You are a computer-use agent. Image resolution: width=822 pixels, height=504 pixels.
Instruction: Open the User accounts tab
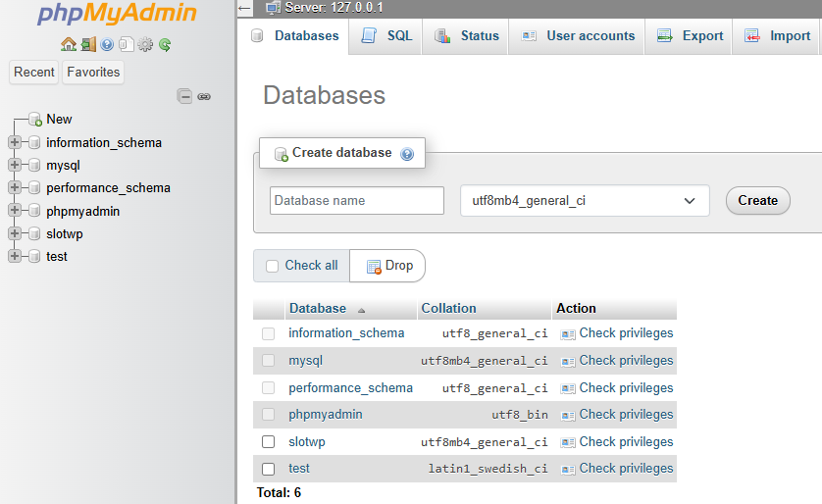tap(578, 36)
